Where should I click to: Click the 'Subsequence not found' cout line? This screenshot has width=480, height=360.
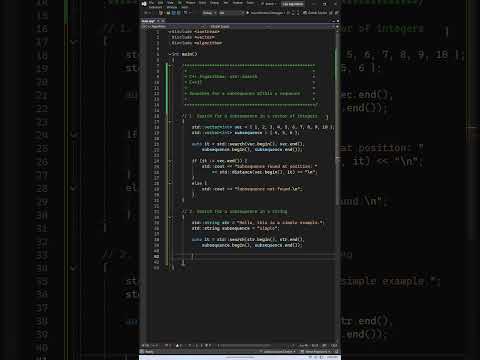(252, 189)
